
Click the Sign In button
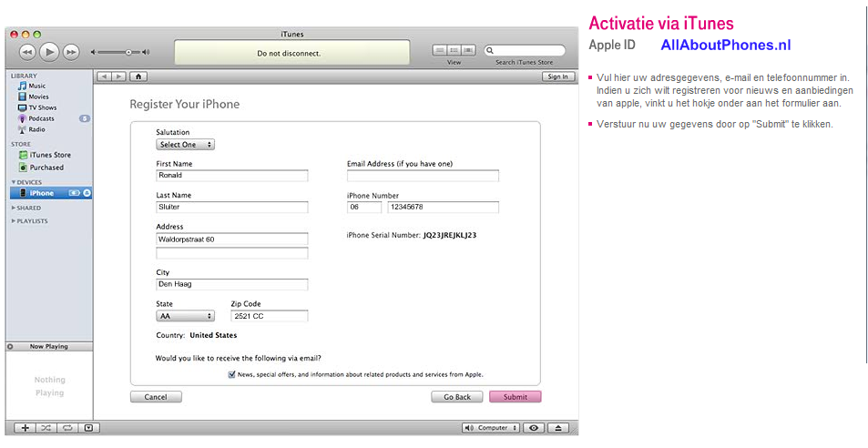tap(557, 76)
